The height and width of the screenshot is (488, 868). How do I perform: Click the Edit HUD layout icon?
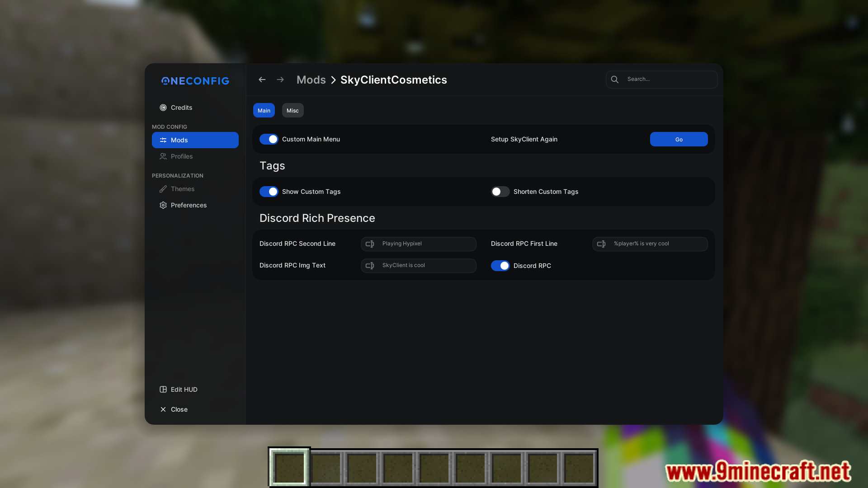[x=163, y=389]
